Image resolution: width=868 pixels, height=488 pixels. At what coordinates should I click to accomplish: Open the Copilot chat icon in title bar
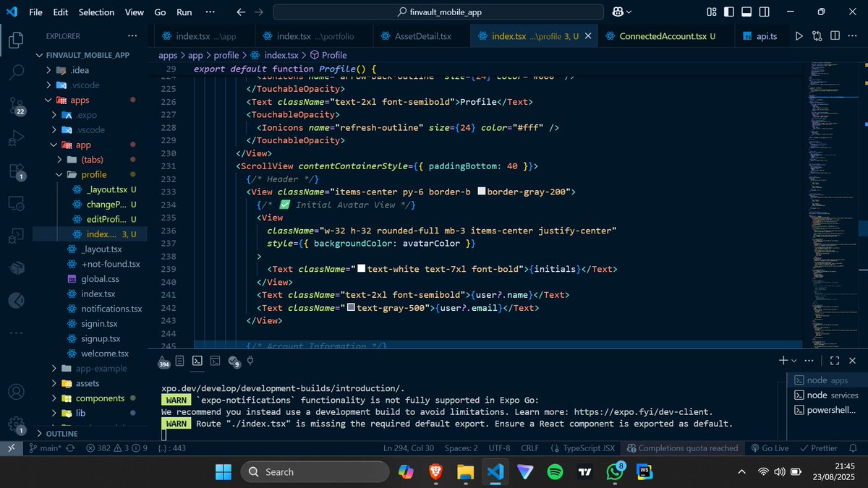(x=617, y=12)
